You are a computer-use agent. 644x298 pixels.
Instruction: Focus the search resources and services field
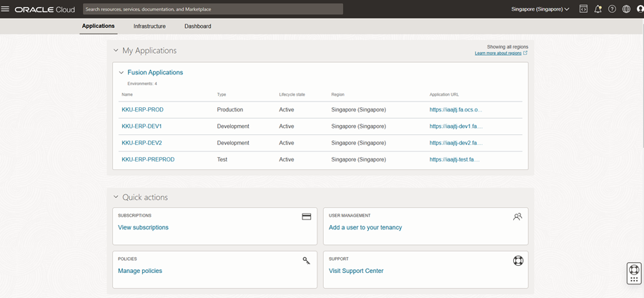click(x=213, y=9)
